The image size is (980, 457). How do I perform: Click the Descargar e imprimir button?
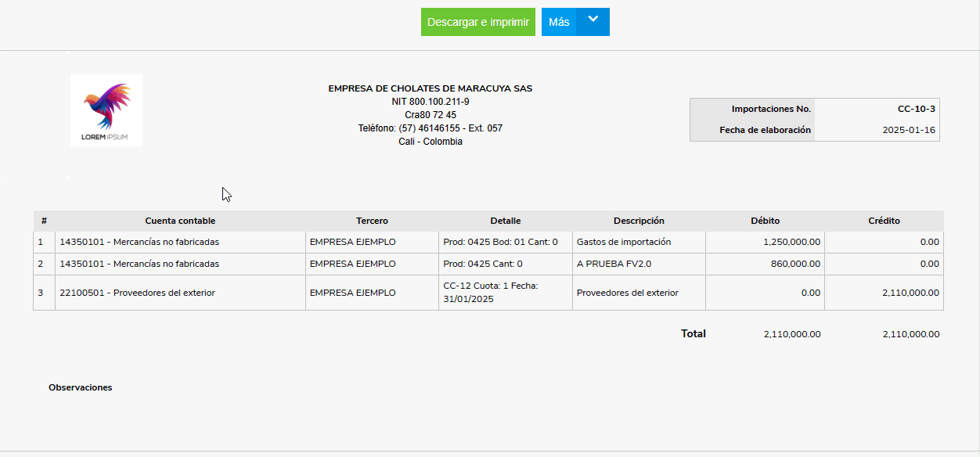pos(477,22)
